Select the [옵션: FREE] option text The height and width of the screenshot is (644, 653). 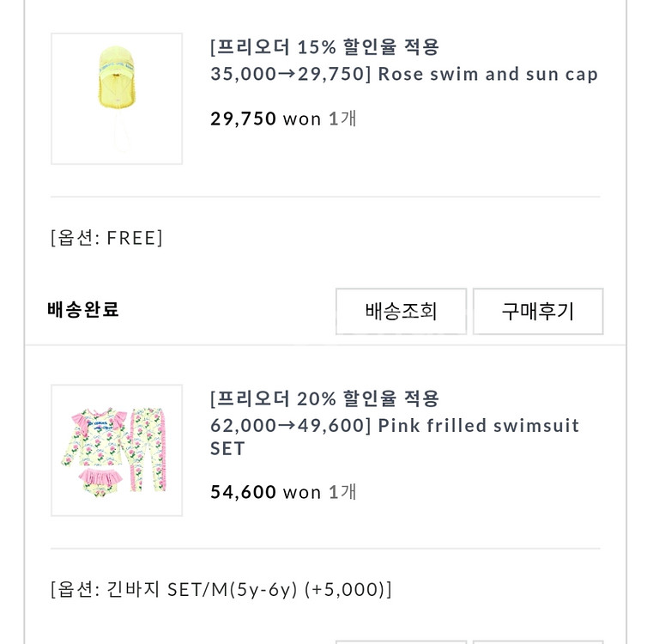[106, 238]
